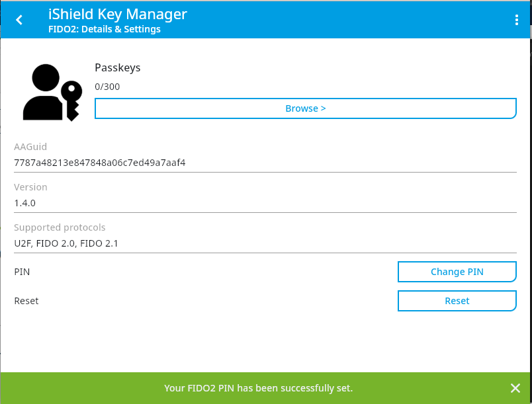Select the AAGuid value field
Image resolution: width=532 pixels, height=404 pixels.
(x=265, y=162)
